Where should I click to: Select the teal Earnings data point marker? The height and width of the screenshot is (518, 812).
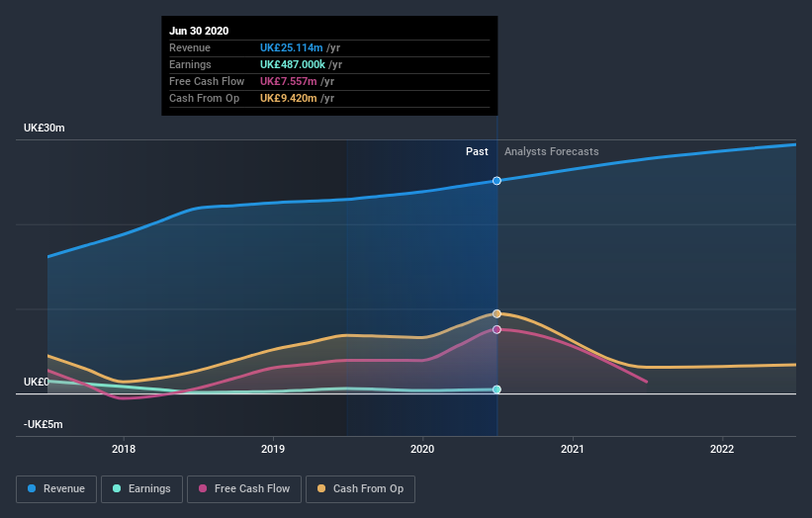tap(496, 389)
